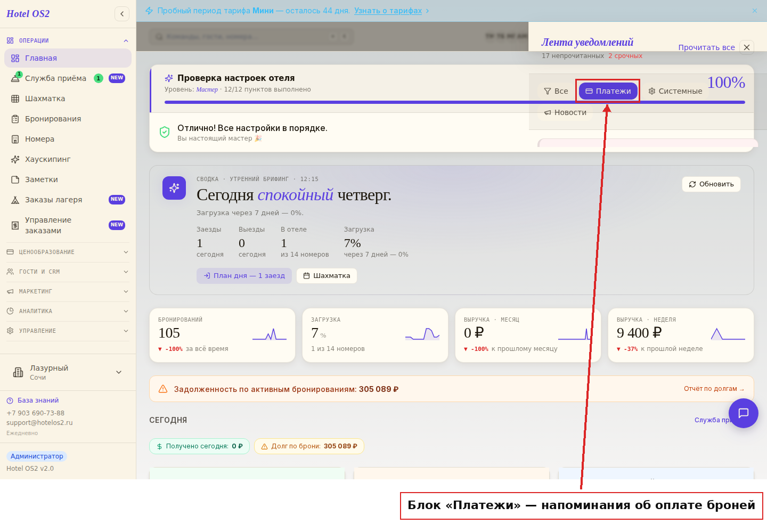This screenshot has width=767, height=532.
Task: Open Номера in the sidebar
Action: (x=68, y=139)
